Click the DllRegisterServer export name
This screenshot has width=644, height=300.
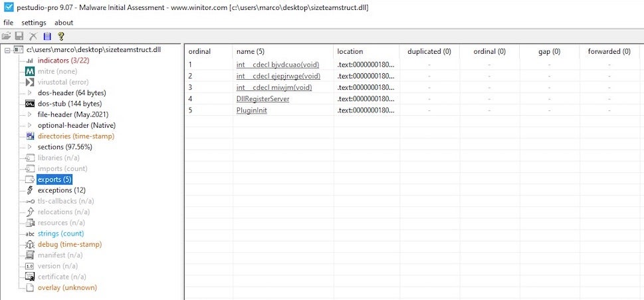263,99
